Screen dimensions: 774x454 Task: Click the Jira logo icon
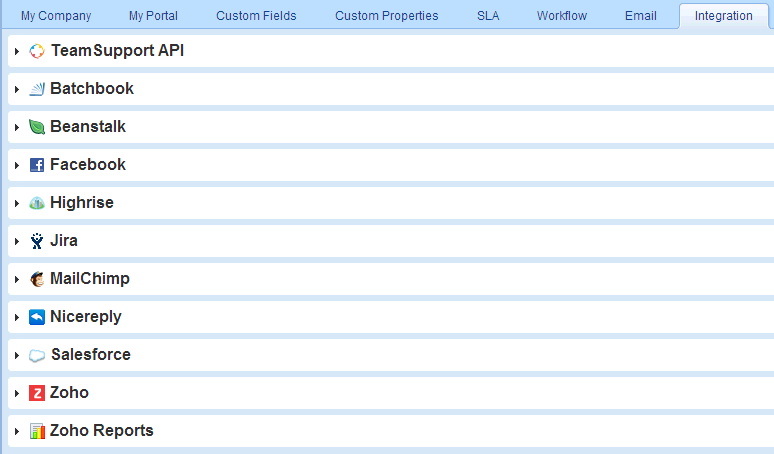click(x=37, y=241)
